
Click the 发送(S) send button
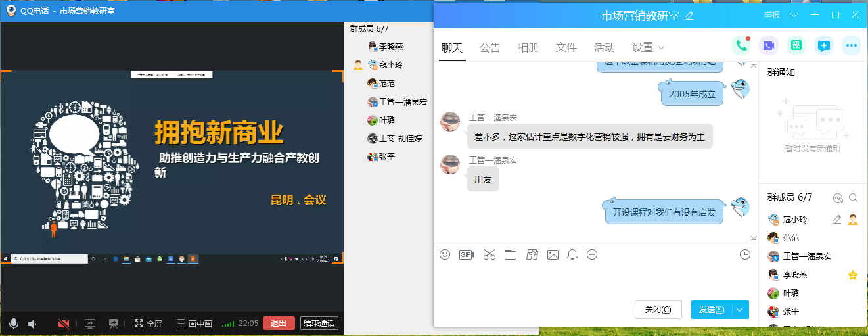coord(711,310)
